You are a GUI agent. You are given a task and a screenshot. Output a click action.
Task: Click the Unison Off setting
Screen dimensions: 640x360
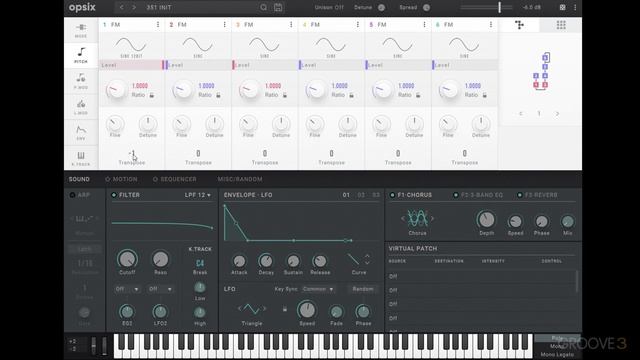pos(329,7)
